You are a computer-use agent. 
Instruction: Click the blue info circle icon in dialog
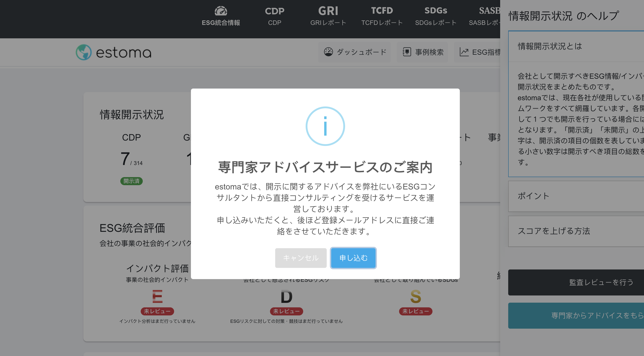tap(325, 126)
